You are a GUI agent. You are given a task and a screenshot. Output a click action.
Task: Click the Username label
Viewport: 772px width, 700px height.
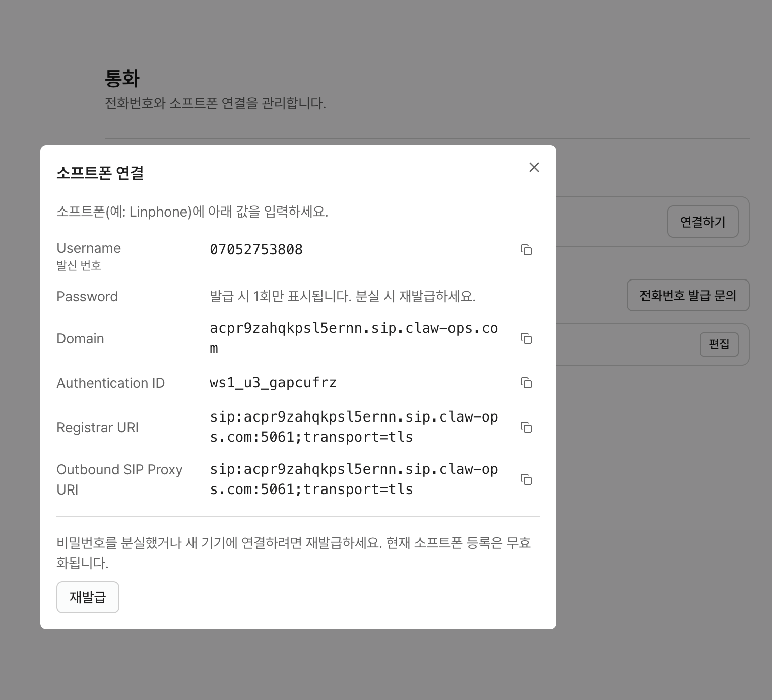(x=89, y=248)
